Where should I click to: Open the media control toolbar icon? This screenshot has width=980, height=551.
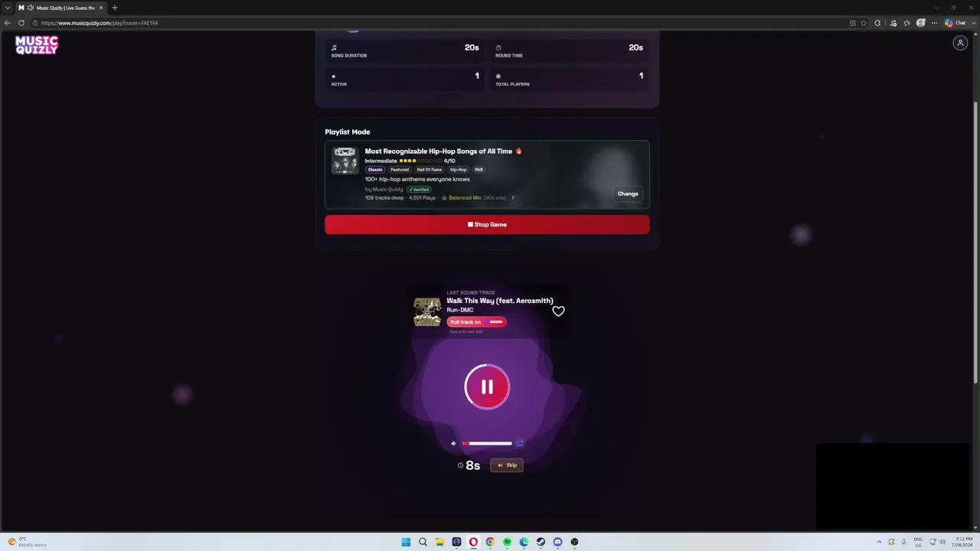(x=893, y=23)
